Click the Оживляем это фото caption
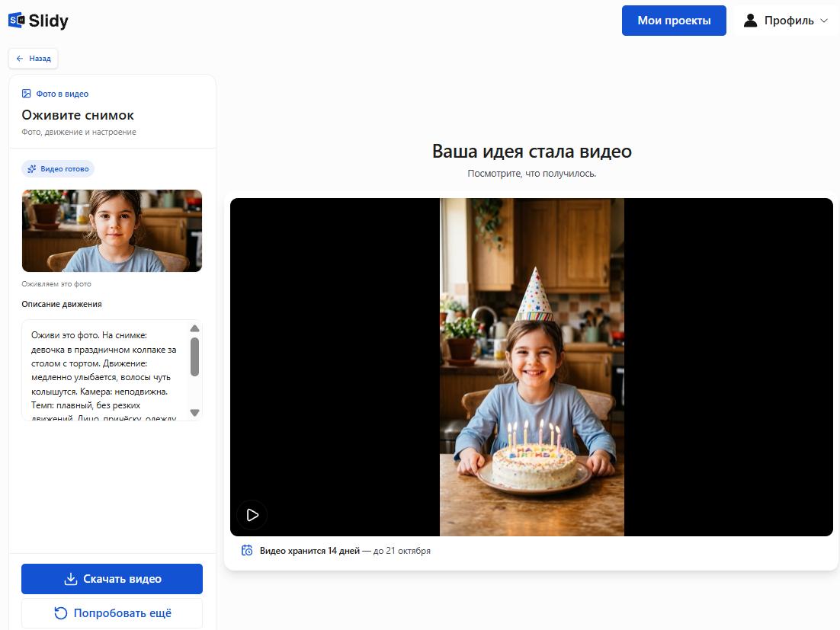840x630 pixels. [56, 284]
